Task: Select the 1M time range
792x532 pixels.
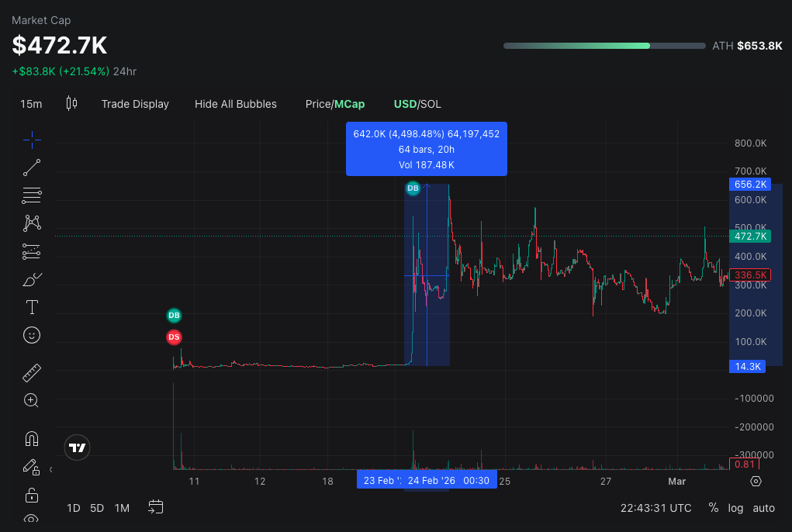Action: [122, 508]
